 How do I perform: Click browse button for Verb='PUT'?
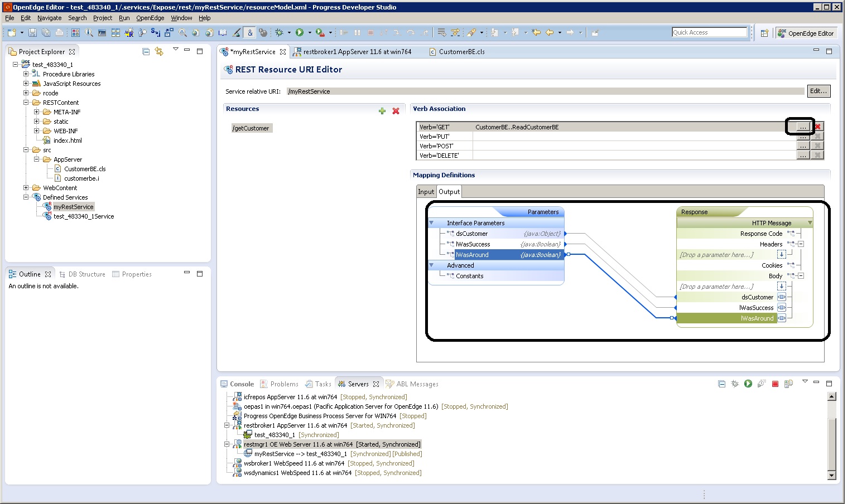coord(802,137)
